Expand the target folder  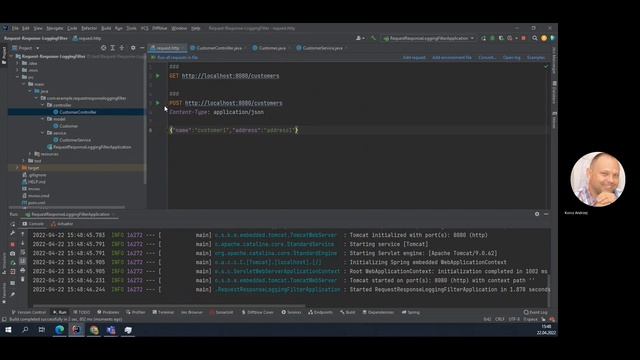pyautogui.click(x=18, y=168)
